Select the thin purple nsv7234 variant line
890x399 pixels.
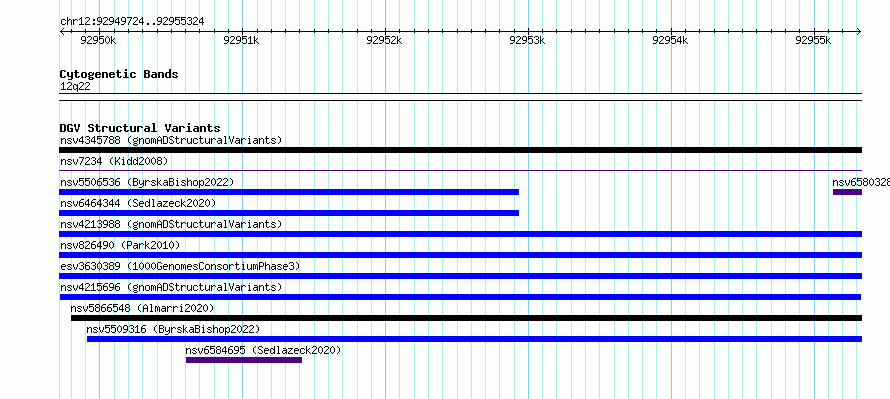click(x=460, y=170)
